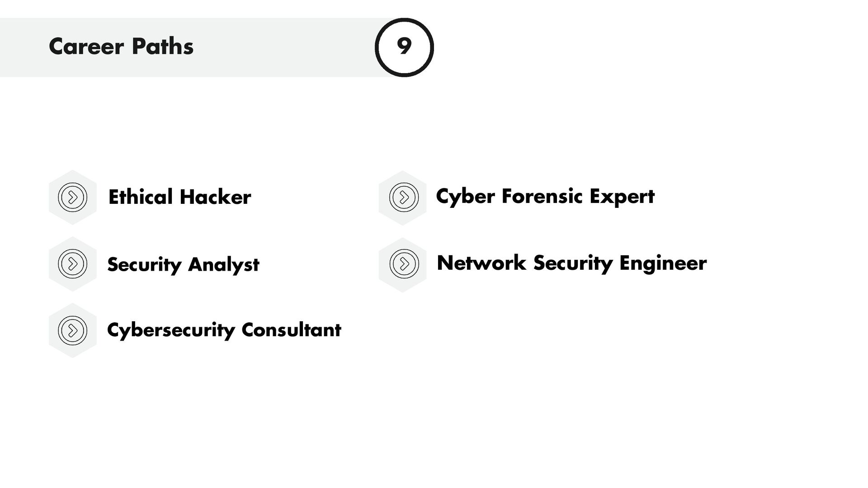Click the arrow icon beside Cybersecurity Consultant
The image size is (868, 488).
click(x=72, y=330)
